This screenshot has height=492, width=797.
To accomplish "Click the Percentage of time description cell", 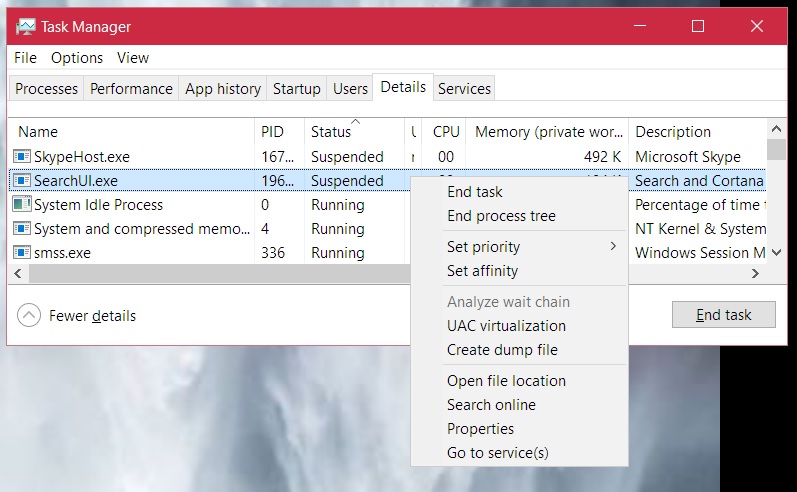I will click(700, 205).
